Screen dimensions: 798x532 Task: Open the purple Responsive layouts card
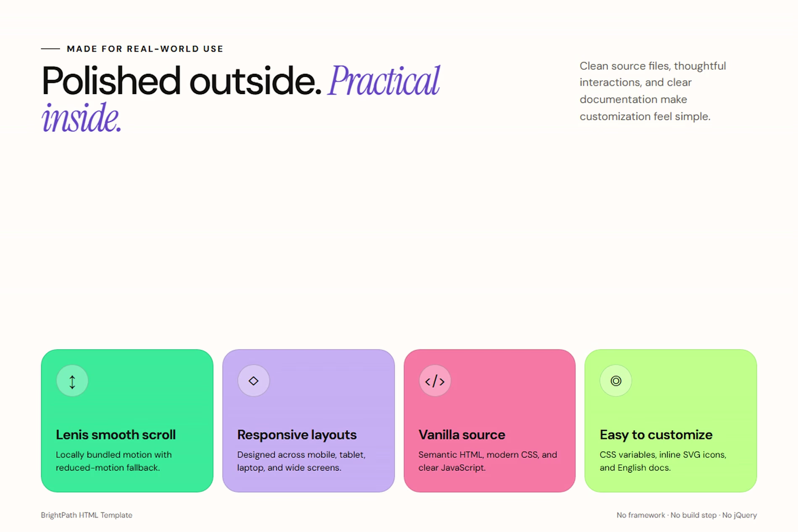(x=309, y=421)
